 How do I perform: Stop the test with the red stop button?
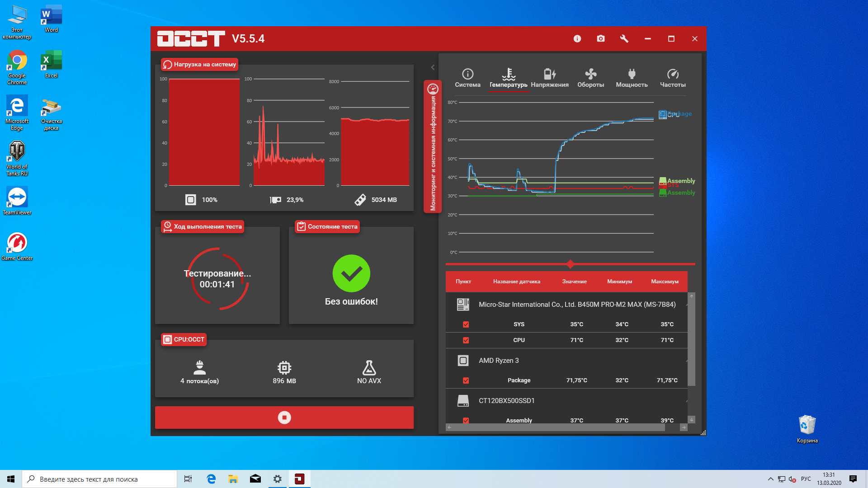[284, 418]
